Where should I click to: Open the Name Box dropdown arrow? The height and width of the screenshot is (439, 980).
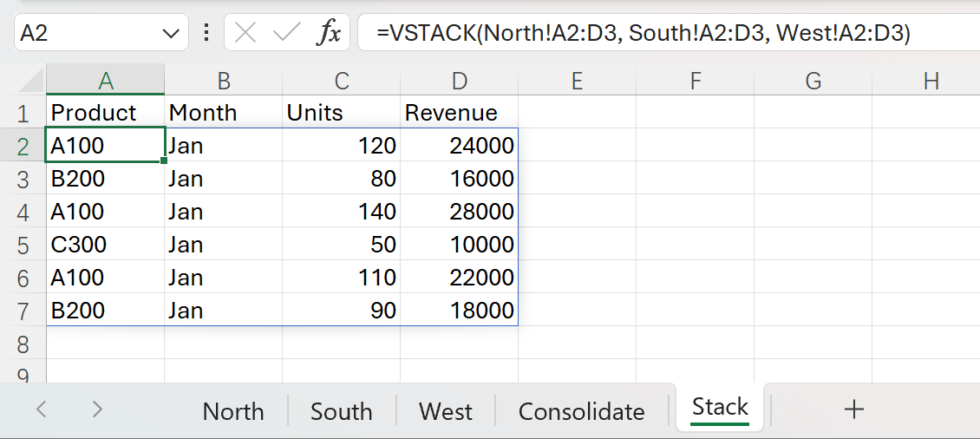pos(169,34)
